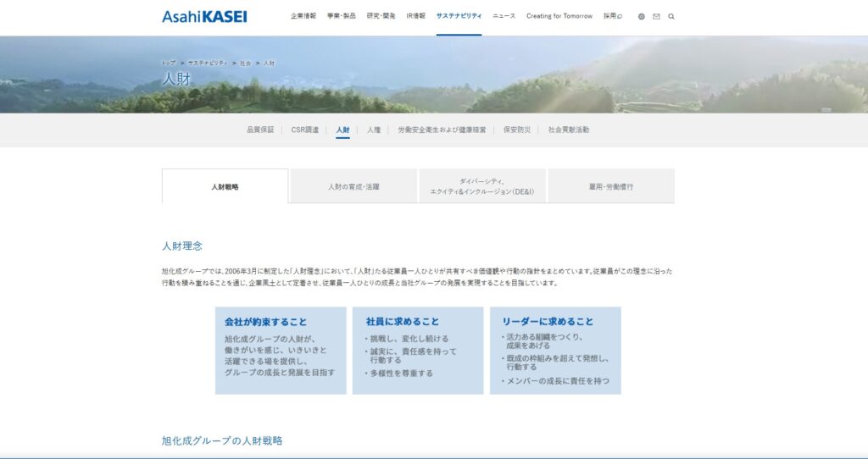The height and width of the screenshot is (459, 868).
Task: Open the search magnifier icon
Action: point(671,16)
